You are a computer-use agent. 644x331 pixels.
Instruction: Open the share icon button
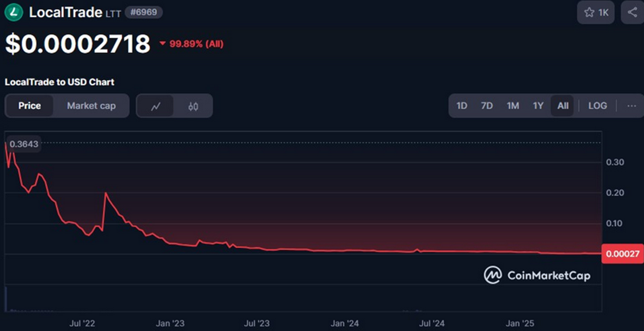point(632,12)
